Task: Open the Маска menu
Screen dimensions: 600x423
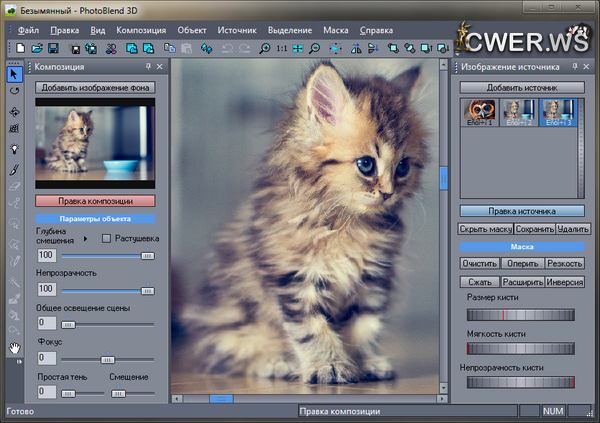Action: pos(336,30)
